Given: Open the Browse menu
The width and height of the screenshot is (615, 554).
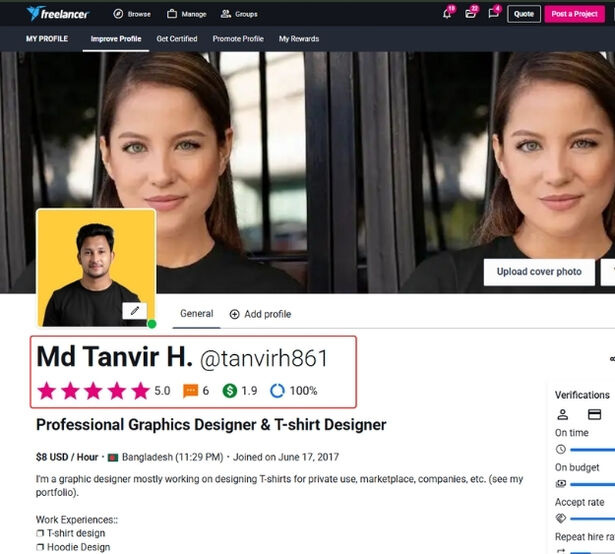Looking at the screenshot, I should point(132,14).
